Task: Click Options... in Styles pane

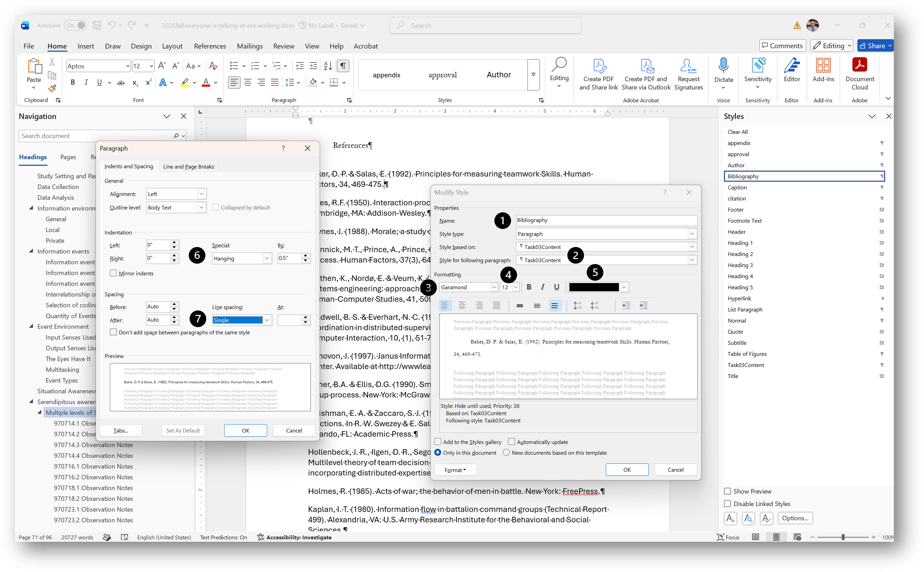Action: coord(795,518)
